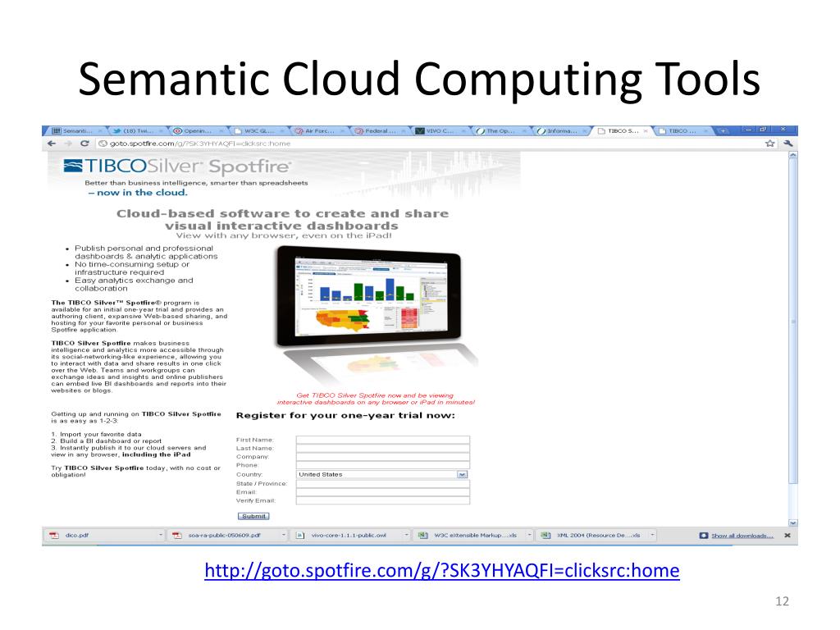This screenshot has width=840, height=630.
Task: Switch to the Air Forc... tab
Action: (319, 130)
